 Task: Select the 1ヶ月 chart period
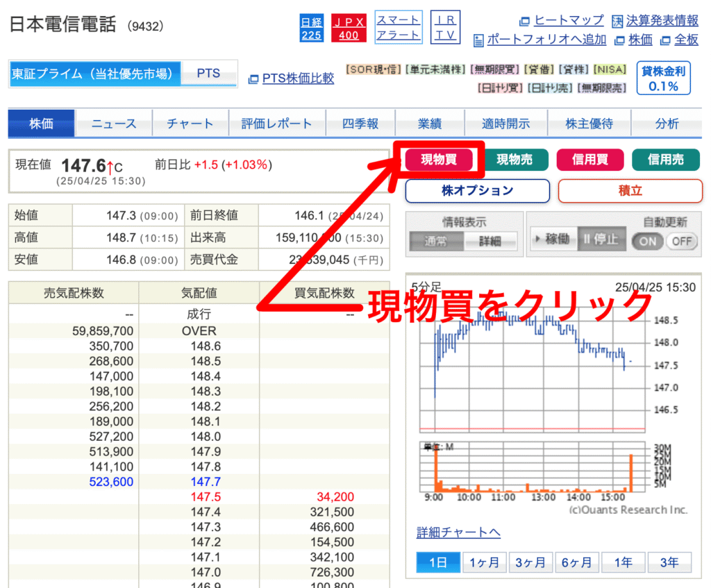pyautogui.click(x=484, y=562)
